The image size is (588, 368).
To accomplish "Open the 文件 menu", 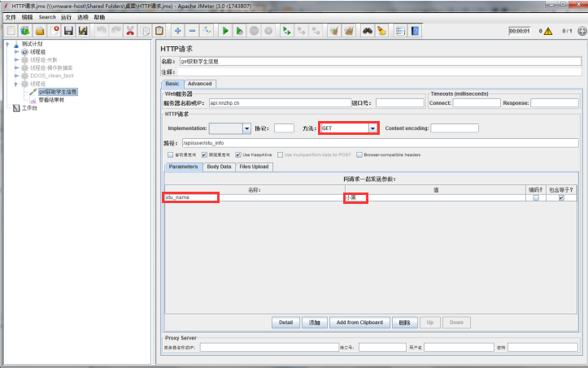I will (11, 17).
